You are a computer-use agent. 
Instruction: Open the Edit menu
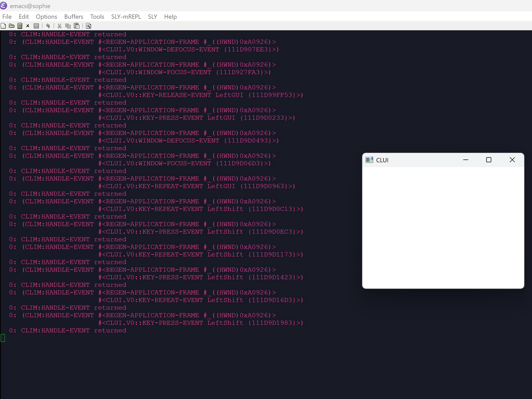coord(24,17)
